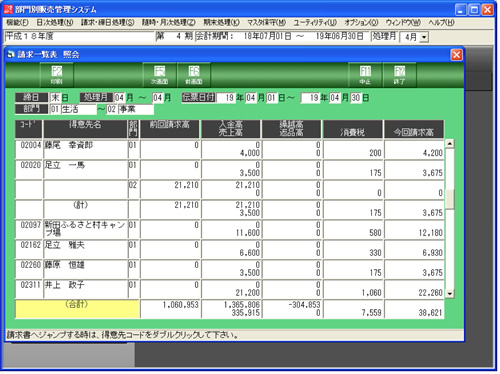The height and width of the screenshot is (374, 500).
Task: Click the table scrollbar up arrow
Action: tap(450, 144)
